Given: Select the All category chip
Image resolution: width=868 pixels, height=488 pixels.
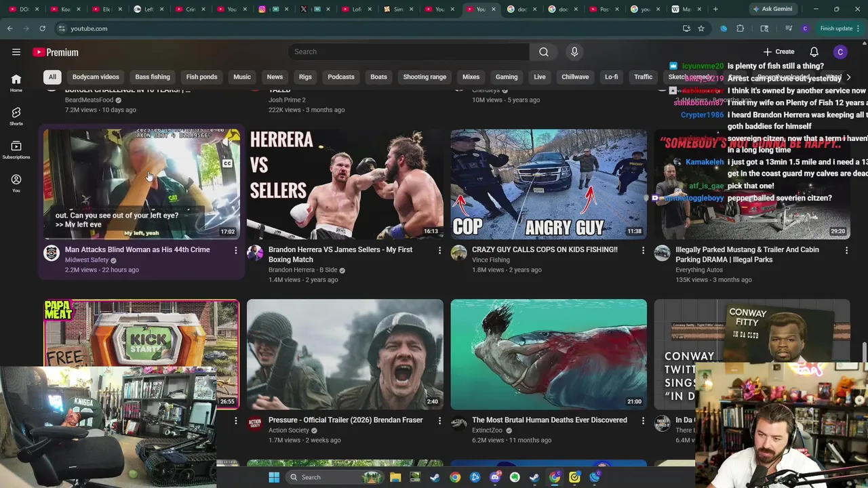Looking at the screenshot, I should [x=52, y=77].
